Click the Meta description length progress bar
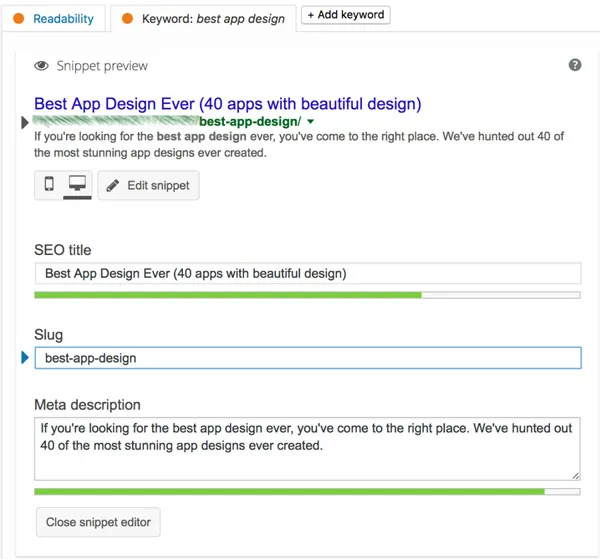600x560 pixels. point(290,491)
